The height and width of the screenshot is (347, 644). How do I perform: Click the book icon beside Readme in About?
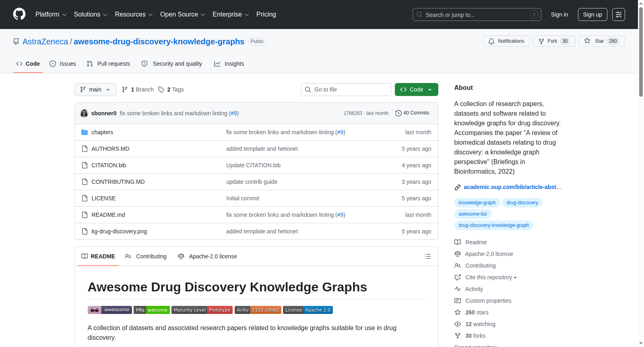coord(458,242)
